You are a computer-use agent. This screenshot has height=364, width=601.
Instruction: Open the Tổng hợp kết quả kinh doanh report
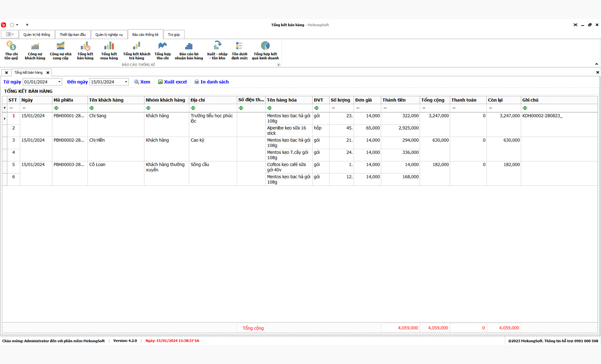click(265, 51)
